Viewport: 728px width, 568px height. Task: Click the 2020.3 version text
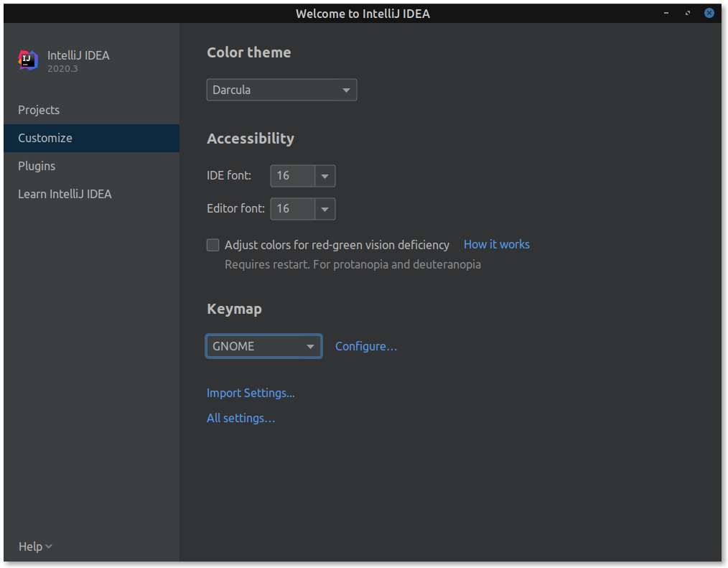point(62,69)
